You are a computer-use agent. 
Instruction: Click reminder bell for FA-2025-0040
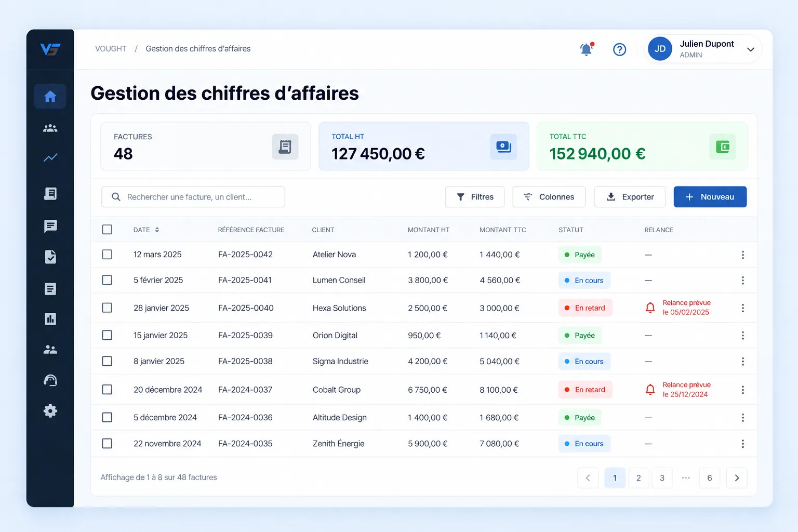(x=650, y=308)
